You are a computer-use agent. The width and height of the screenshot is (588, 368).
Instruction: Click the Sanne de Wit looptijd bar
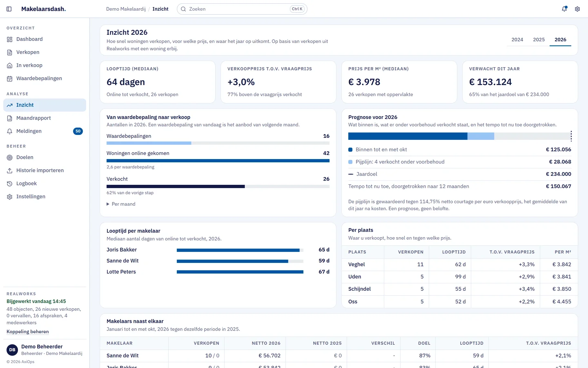(x=240, y=261)
